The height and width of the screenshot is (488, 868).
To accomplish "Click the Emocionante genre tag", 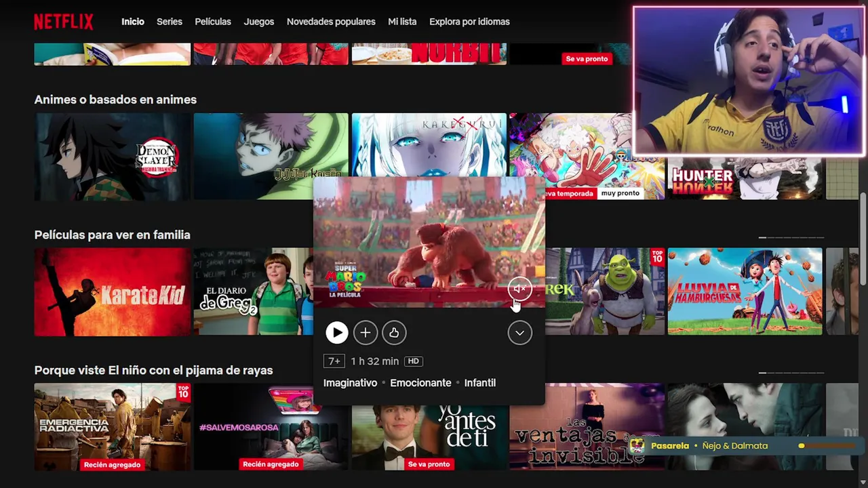I will click(x=420, y=383).
